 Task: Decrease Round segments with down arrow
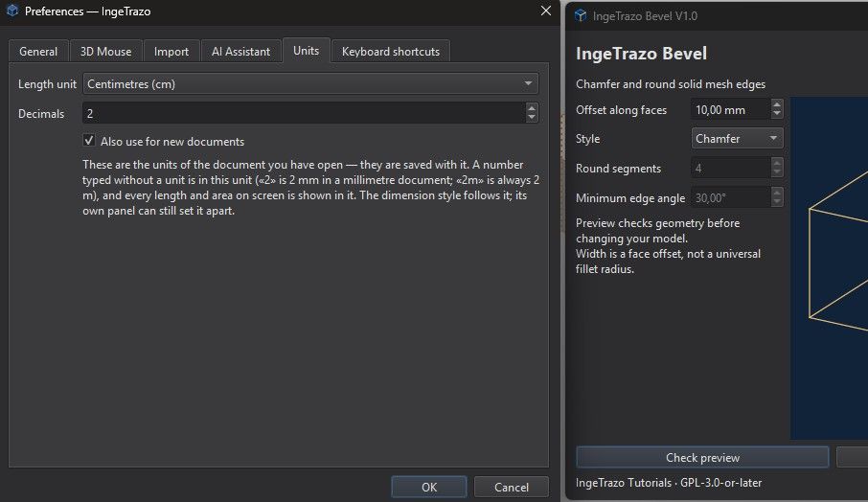[x=777, y=172]
